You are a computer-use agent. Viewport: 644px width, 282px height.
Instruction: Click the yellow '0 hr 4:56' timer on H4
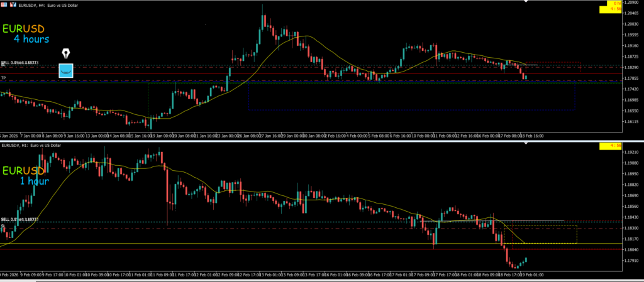pyautogui.click(x=610, y=8)
